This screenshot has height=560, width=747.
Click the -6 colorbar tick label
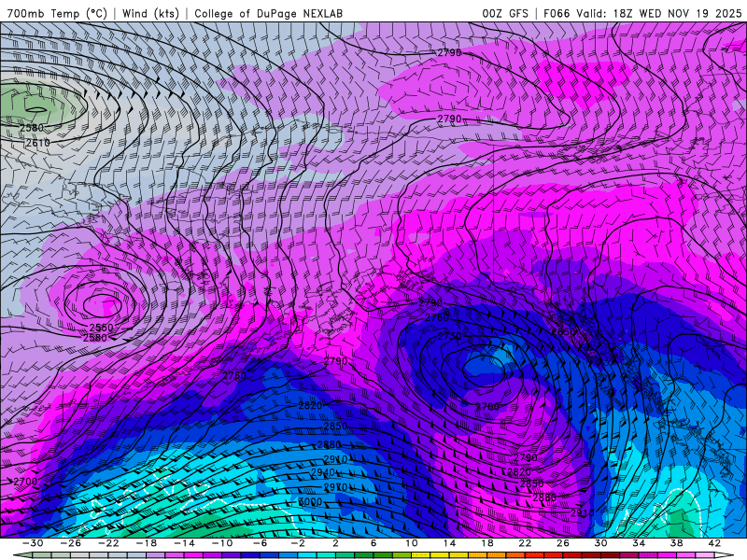click(260, 543)
